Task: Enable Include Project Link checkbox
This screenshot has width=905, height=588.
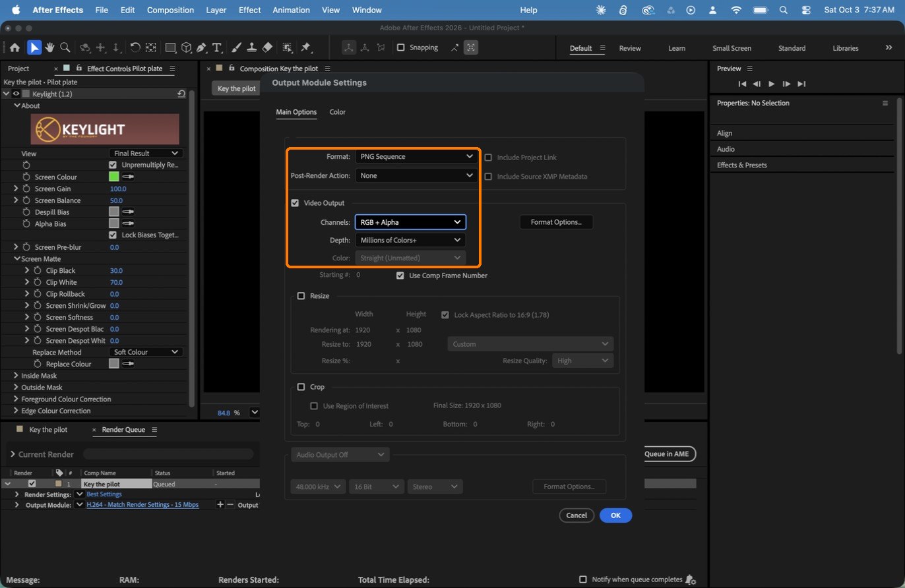Action: tap(489, 157)
